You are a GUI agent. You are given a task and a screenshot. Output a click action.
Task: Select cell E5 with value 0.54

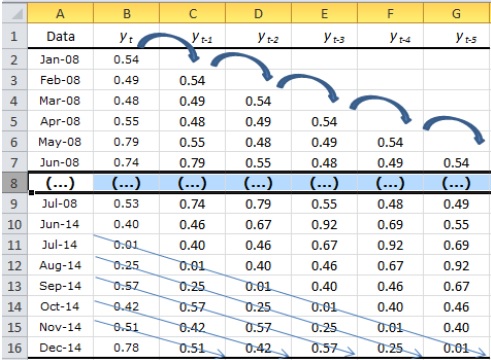coord(324,121)
